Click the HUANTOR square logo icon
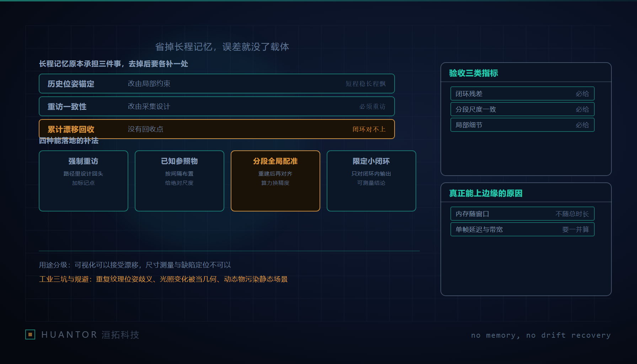The width and height of the screenshot is (637, 364). point(30,334)
